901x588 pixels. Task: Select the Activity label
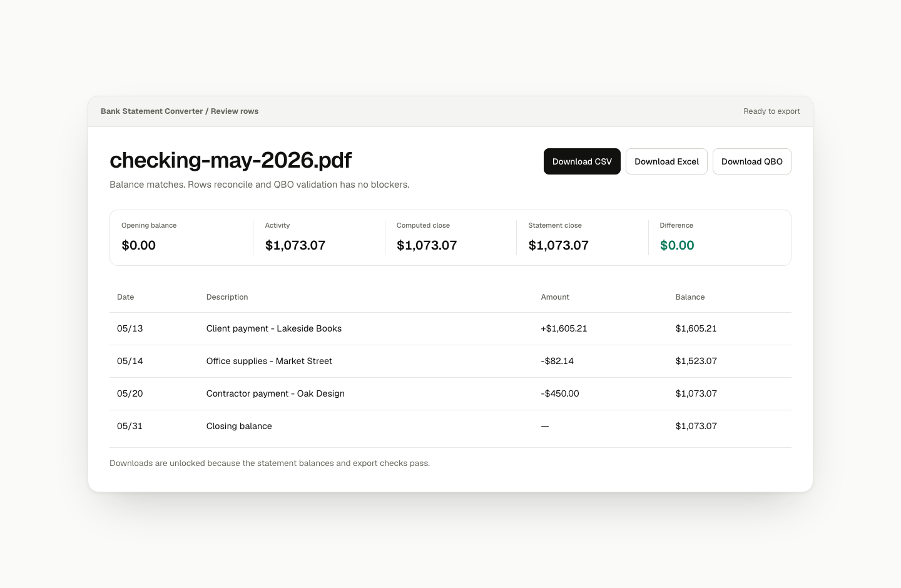click(277, 225)
